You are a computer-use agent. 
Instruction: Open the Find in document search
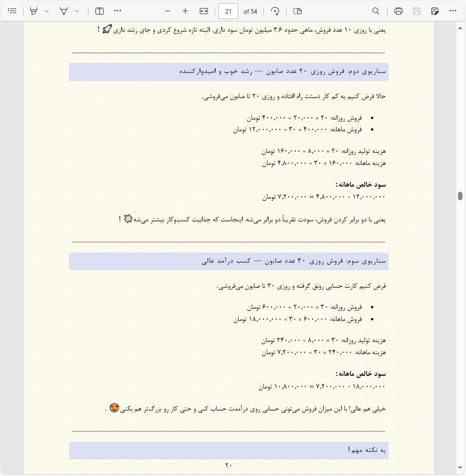pos(376,11)
